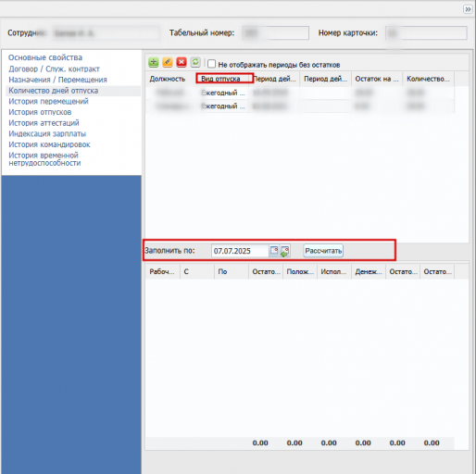Open История командировок section
Image resolution: width=476 pixels, height=474 pixels.
(x=49, y=144)
